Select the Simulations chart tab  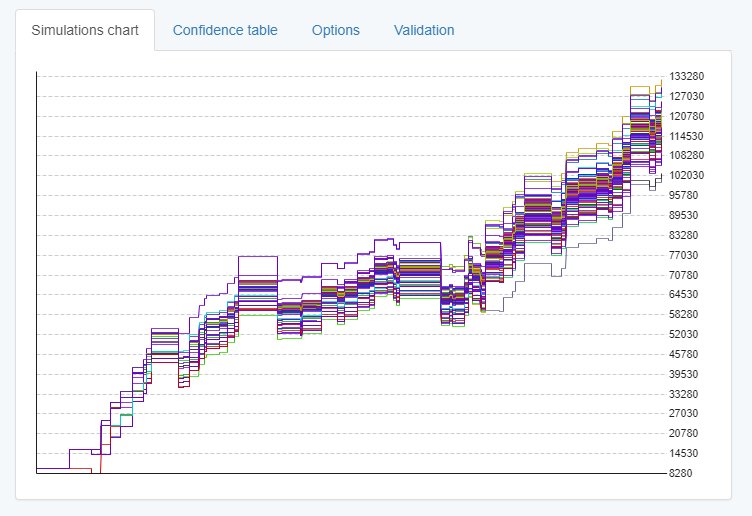[85, 30]
